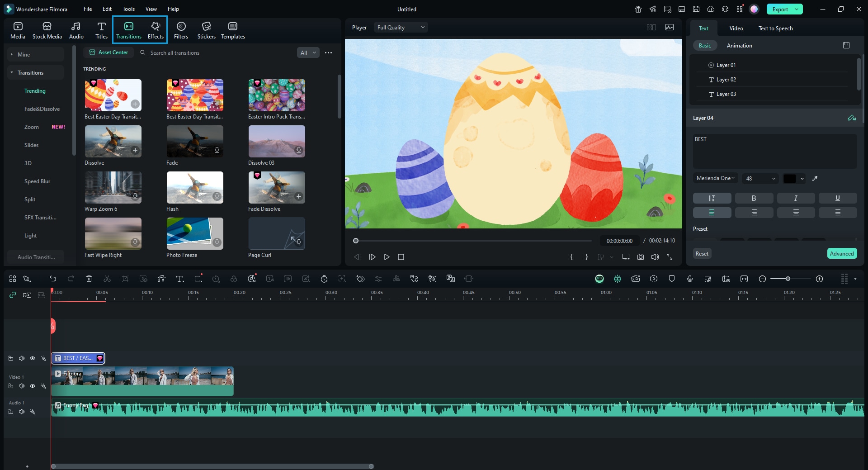The height and width of the screenshot is (470, 868).
Task: Lock the Audio 1 track
Action: pyautogui.click(x=11, y=412)
